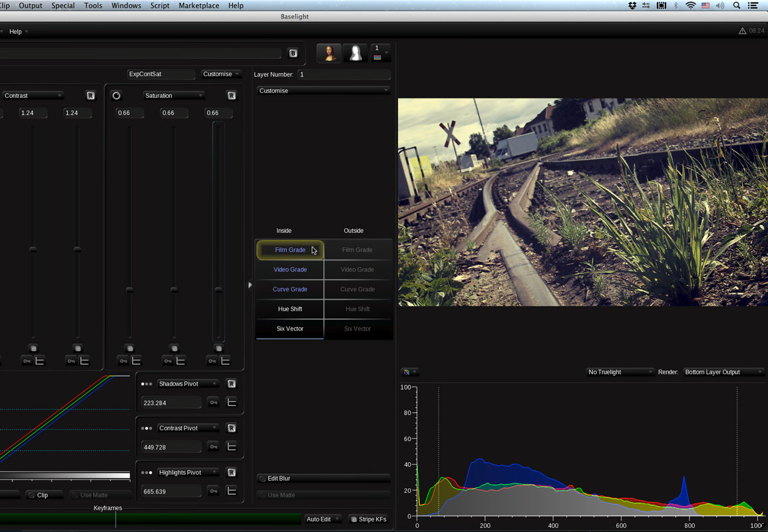Click the Mona Lisa image view icon

point(329,53)
